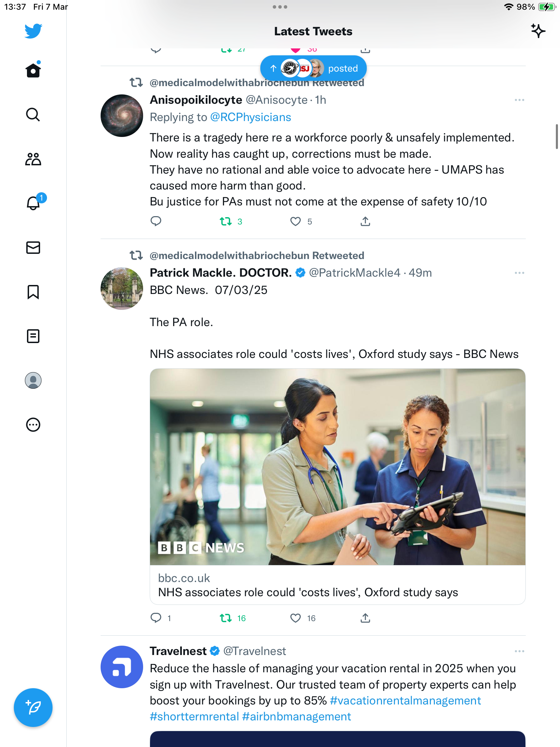
Task: Open the bbc.co.uk article headline link
Action: (308, 592)
